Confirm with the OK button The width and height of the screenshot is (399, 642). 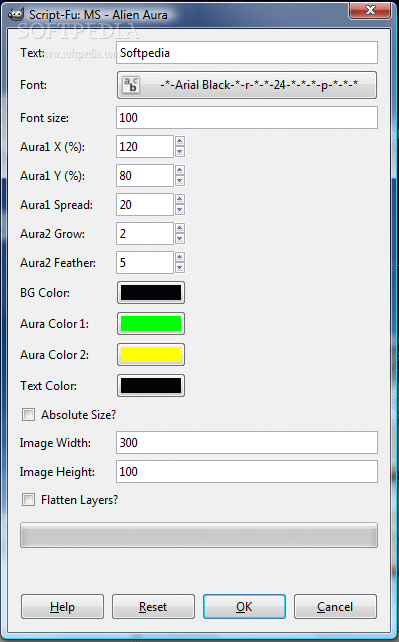coord(244,606)
